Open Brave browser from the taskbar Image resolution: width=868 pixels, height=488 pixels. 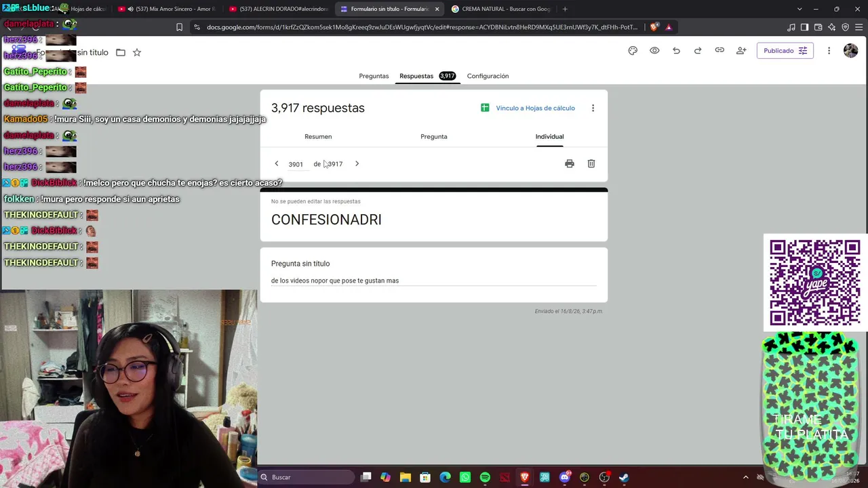click(x=525, y=477)
